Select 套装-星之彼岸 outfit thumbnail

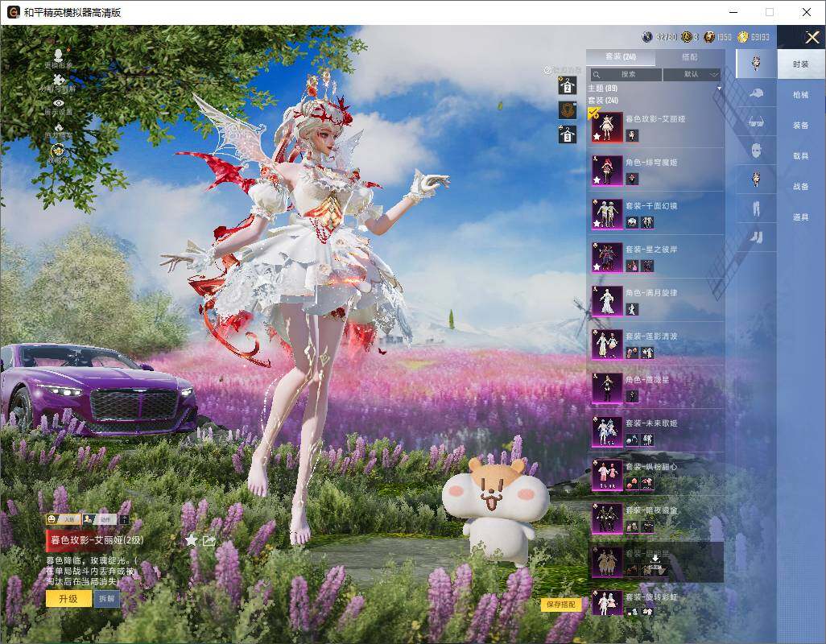607,257
